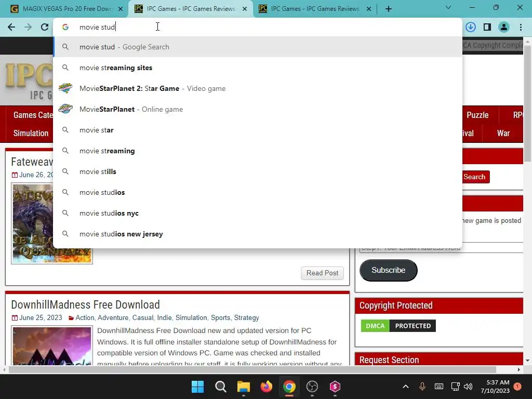The width and height of the screenshot is (532, 399).
Task: Launch Firefox from the taskbar
Action: click(267, 387)
